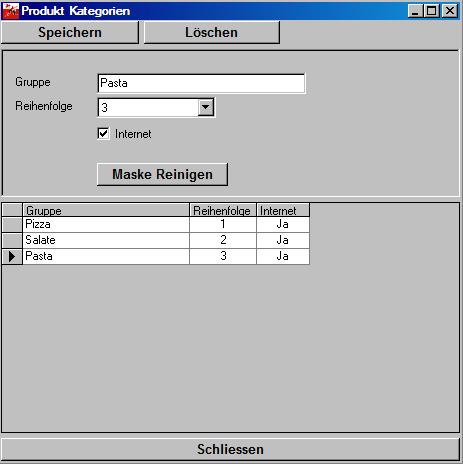This screenshot has height=464, width=463.
Task: Maximize the Produkt Kategorien window
Action: click(431, 11)
